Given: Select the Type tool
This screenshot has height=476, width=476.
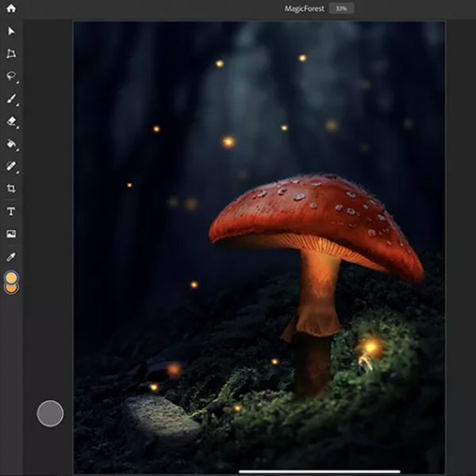Looking at the screenshot, I should 11,212.
